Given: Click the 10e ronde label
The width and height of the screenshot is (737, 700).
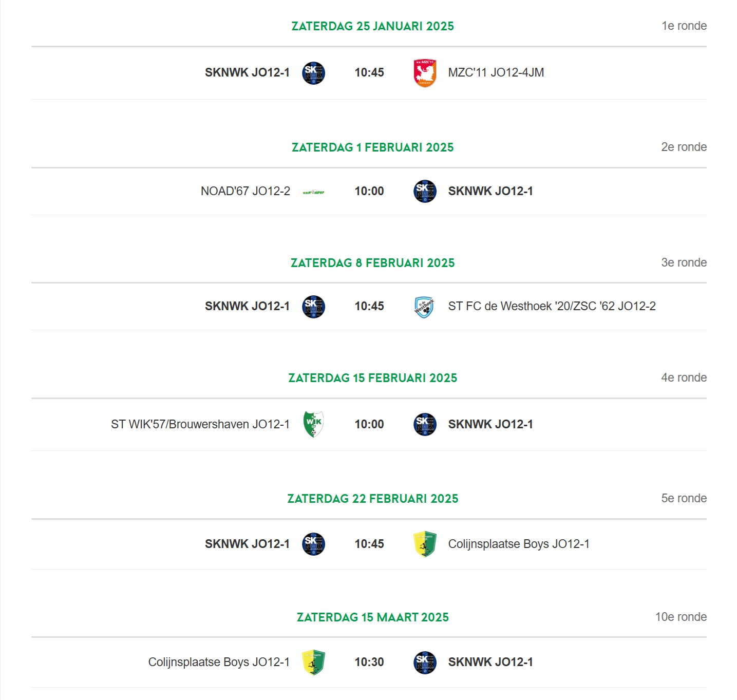Looking at the screenshot, I should coord(681,617).
